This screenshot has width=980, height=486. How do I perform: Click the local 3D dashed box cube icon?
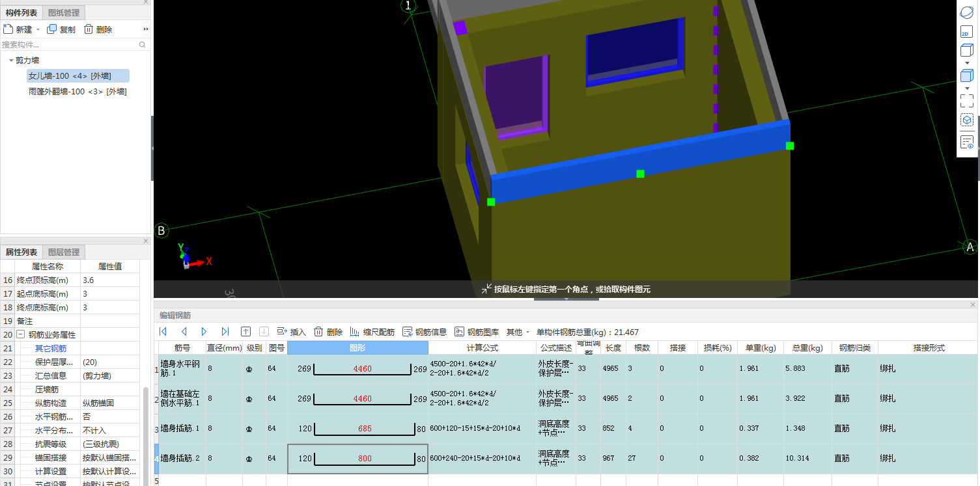[x=966, y=120]
